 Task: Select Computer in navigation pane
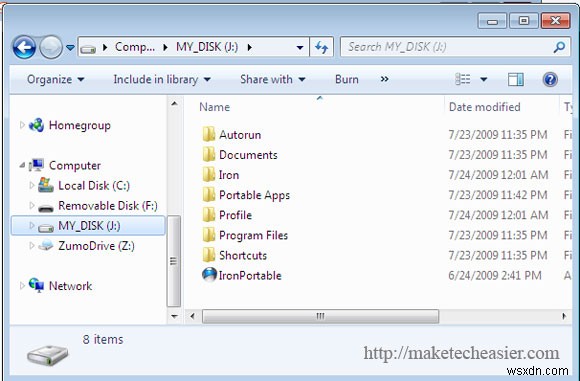(75, 165)
